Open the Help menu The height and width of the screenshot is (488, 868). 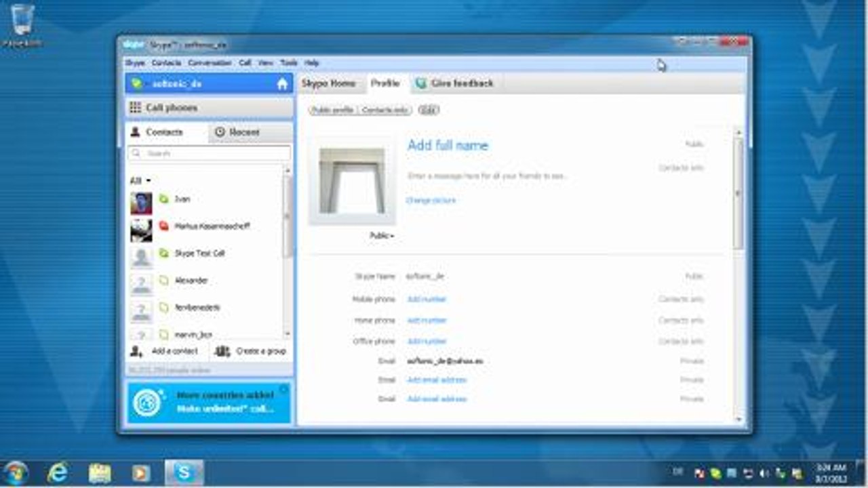pos(312,63)
